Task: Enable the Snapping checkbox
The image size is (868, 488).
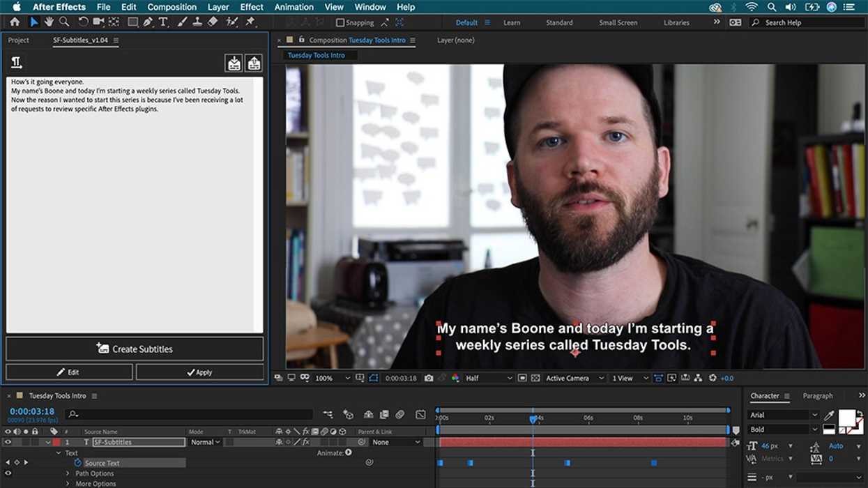Action: coord(340,22)
